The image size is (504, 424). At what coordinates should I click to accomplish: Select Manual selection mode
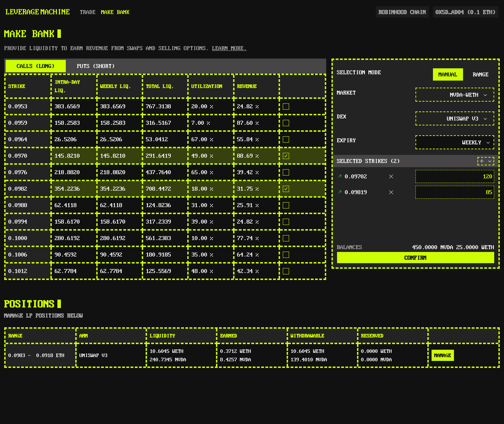(x=448, y=74)
